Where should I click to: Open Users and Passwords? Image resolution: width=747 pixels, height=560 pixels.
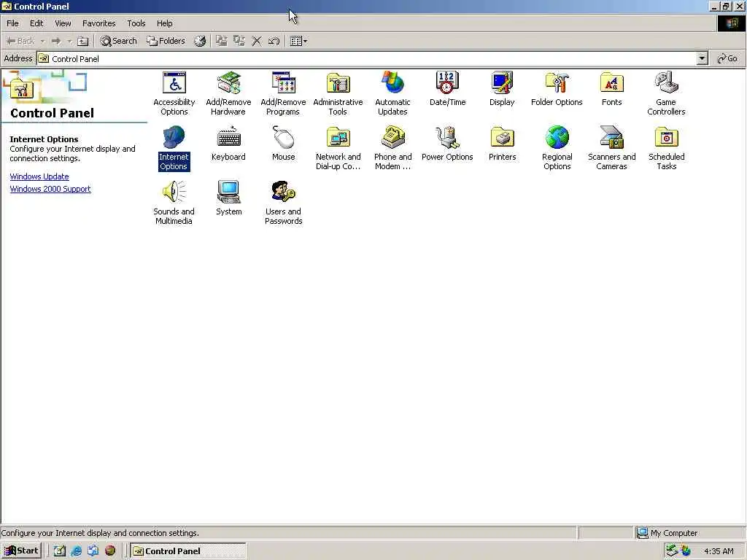point(284,203)
